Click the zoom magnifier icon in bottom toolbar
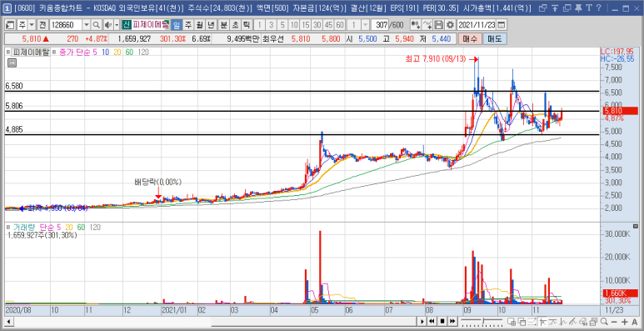 tap(604, 321)
